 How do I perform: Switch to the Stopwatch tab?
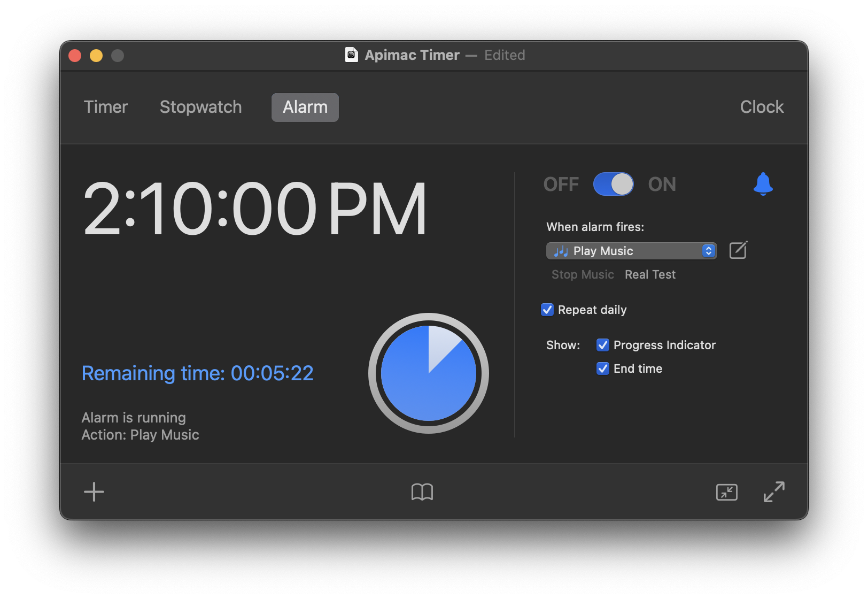point(200,107)
